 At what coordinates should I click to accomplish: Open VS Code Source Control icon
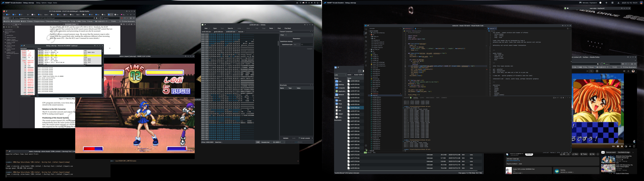(366, 57)
